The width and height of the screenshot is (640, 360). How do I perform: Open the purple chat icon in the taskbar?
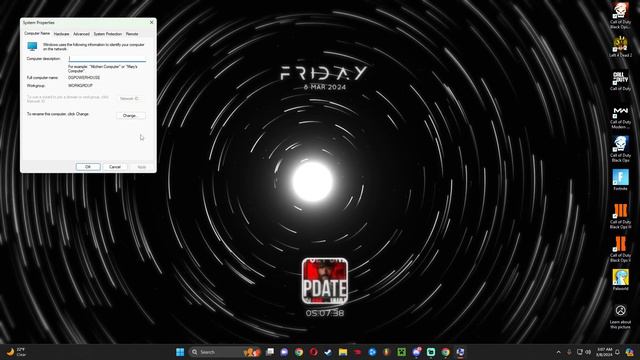284,352
